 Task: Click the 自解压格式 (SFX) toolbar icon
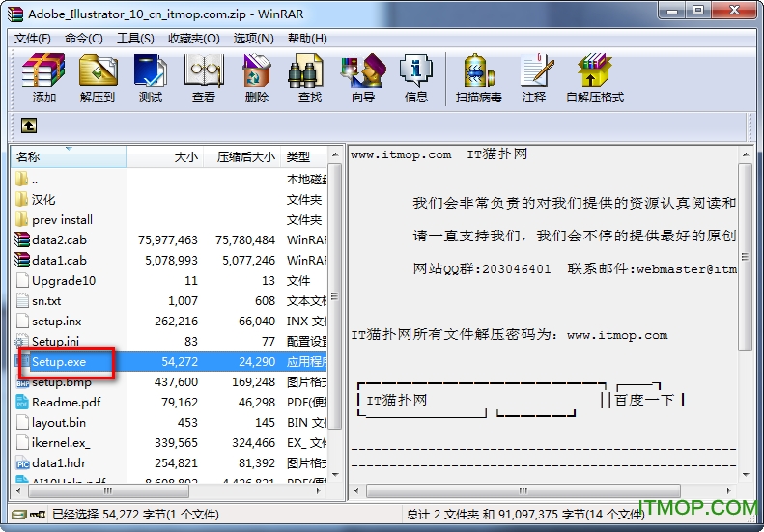pyautogui.click(x=594, y=71)
